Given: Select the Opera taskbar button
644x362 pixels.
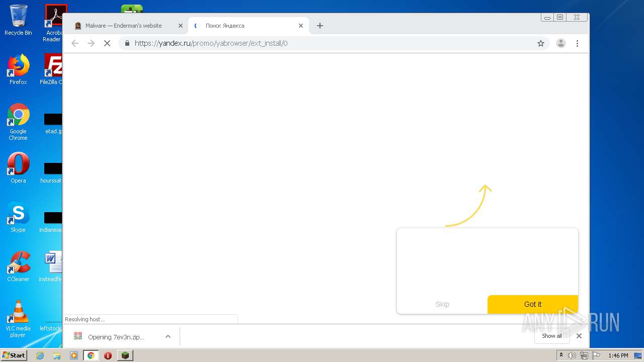Looking at the screenshot, I should tap(108, 355).
